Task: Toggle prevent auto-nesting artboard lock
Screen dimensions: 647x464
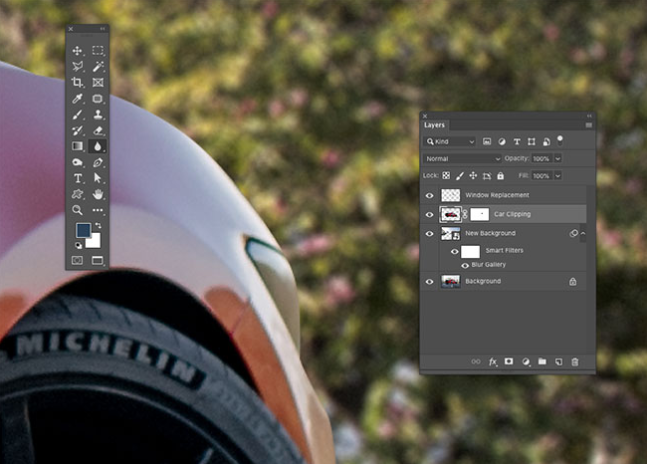Action: click(x=487, y=176)
